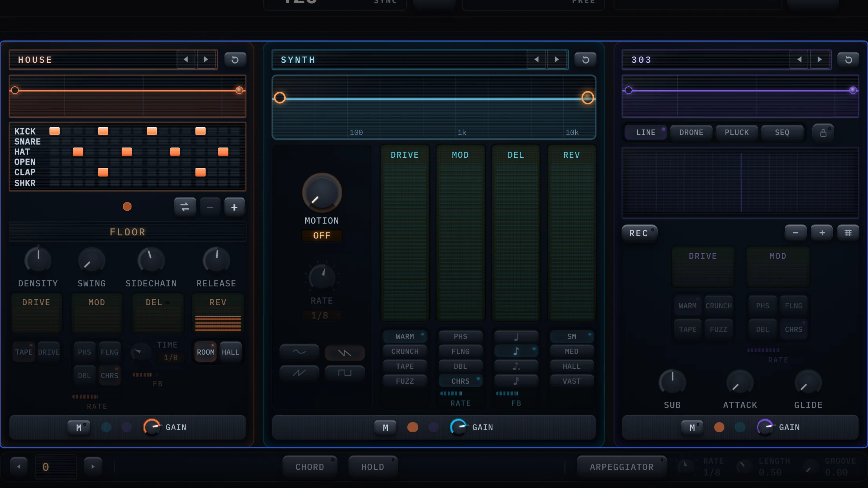Select the falling sawtooth waveform shape
868x488 pixels.
pyautogui.click(x=345, y=353)
